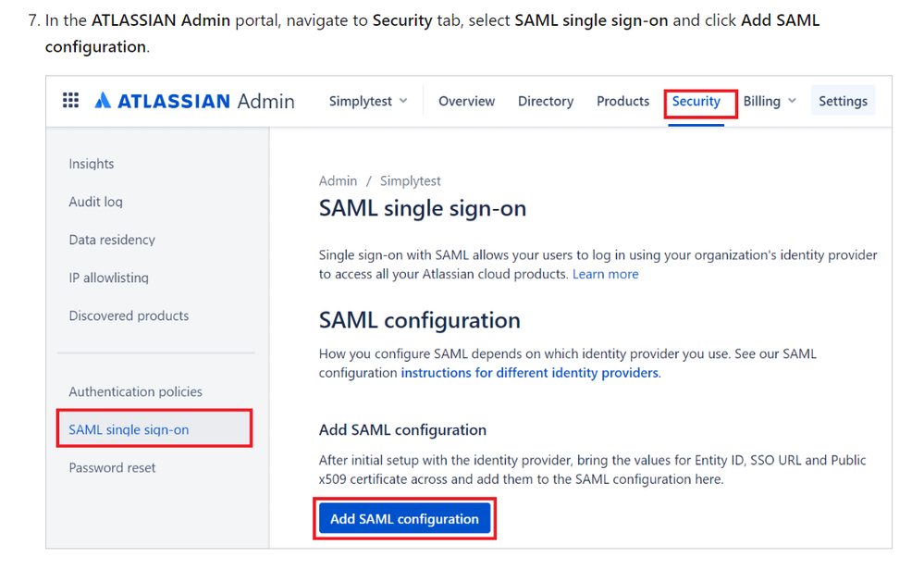Go to IP allowlisting

[108, 278]
